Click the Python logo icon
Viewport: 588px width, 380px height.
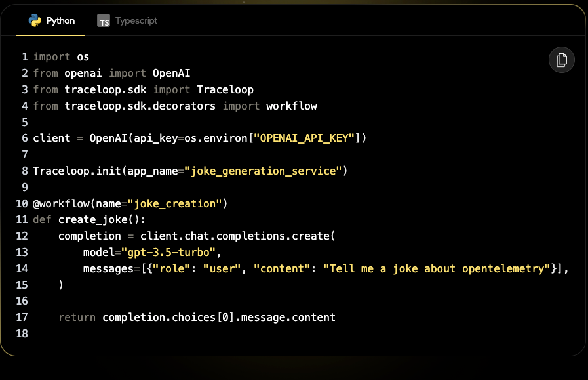[x=35, y=20]
